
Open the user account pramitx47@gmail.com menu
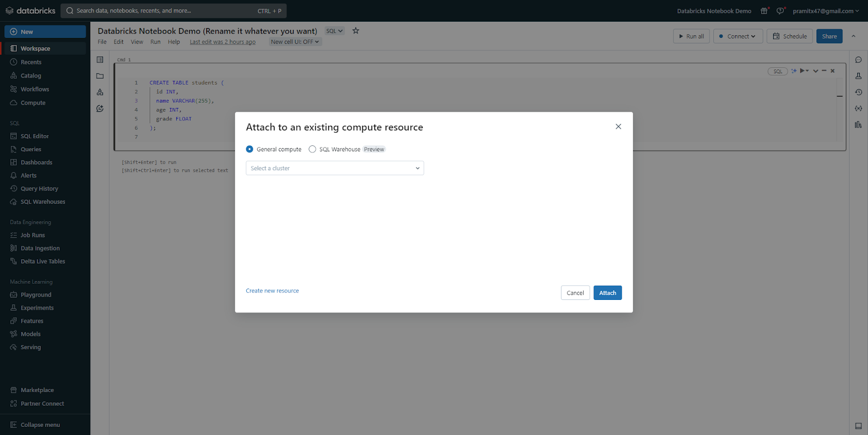click(x=826, y=11)
